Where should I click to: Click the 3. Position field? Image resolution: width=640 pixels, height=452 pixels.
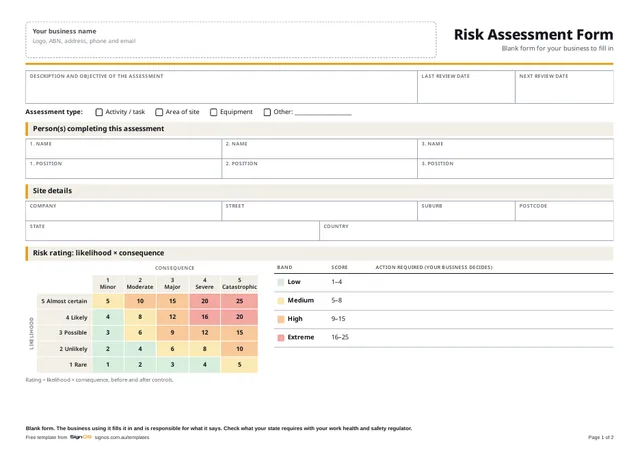coord(515,169)
